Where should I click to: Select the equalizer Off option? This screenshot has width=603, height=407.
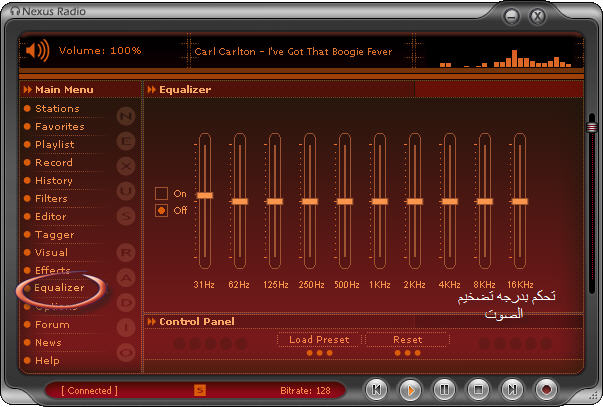[x=162, y=210]
